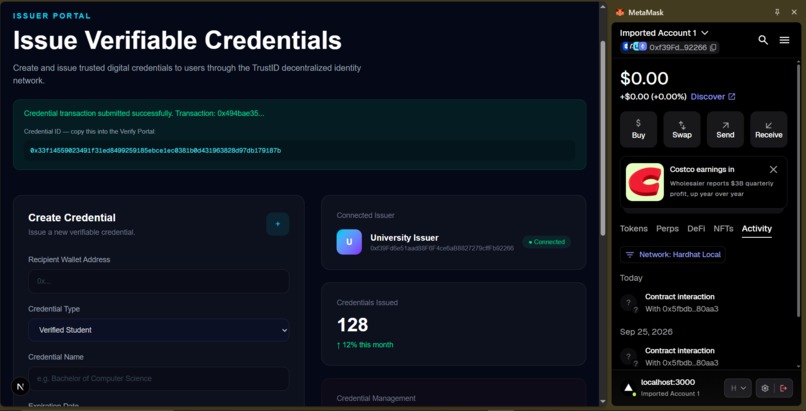This screenshot has width=806, height=411.
Task: Switch to the Perps tab
Action: point(667,229)
